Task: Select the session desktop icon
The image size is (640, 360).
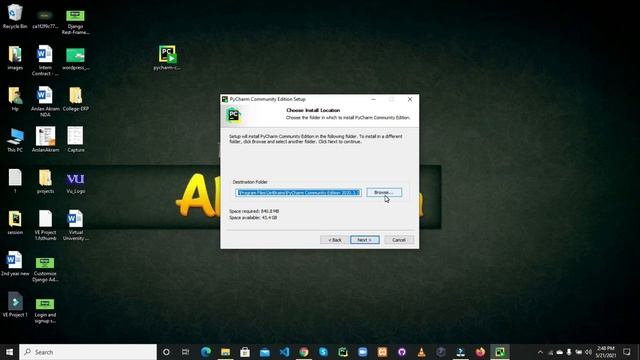Action: pyautogui.click(x=15, y=222)
